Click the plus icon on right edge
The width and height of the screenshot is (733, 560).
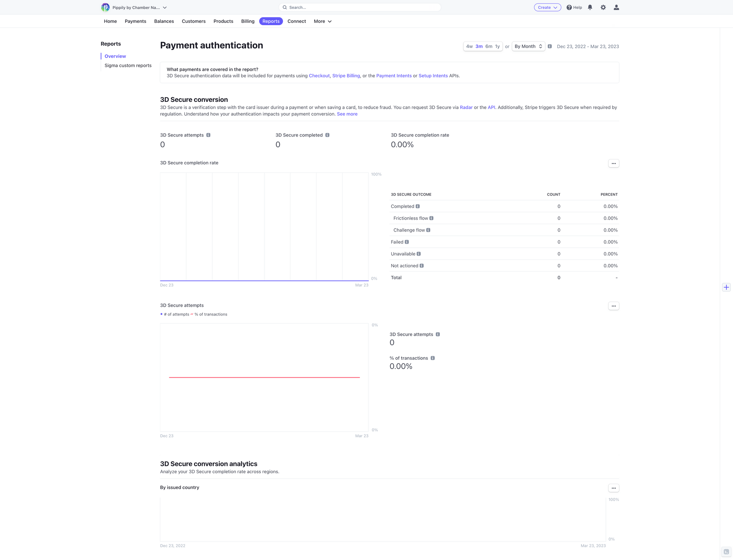(x=726, y=287)
